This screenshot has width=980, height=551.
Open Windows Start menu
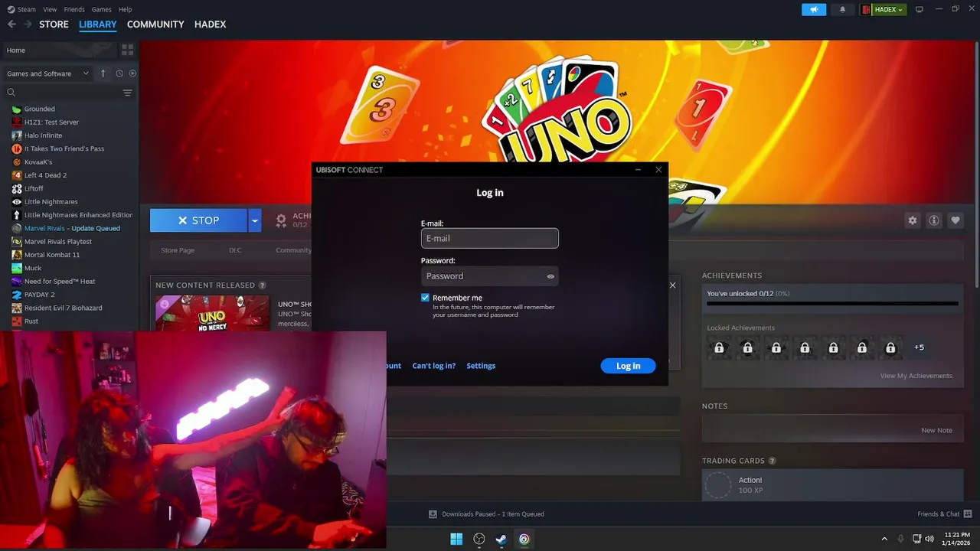pyautogui.click(x=456, y=539)
